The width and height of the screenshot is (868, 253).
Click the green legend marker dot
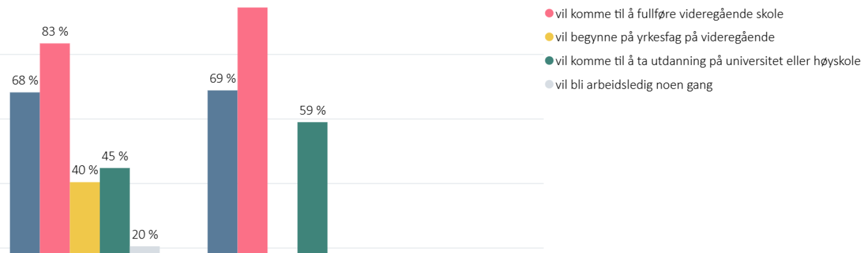click(x=549, y=61)
